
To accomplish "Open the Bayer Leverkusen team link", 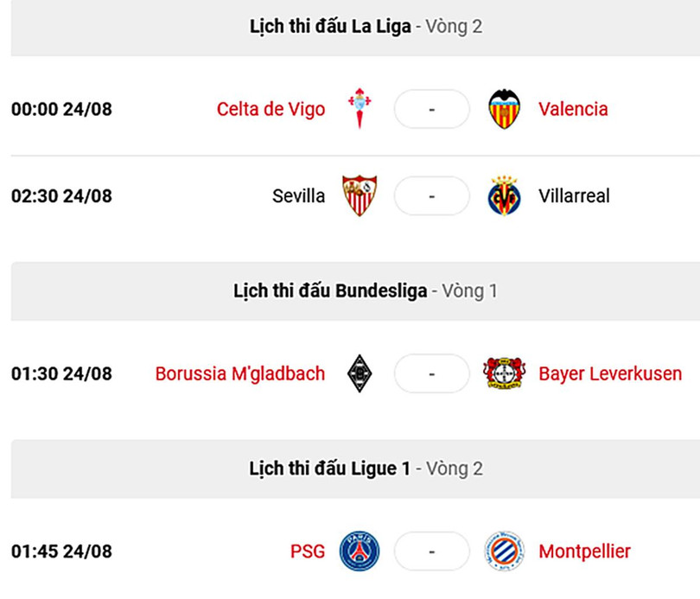I will 610,373.
